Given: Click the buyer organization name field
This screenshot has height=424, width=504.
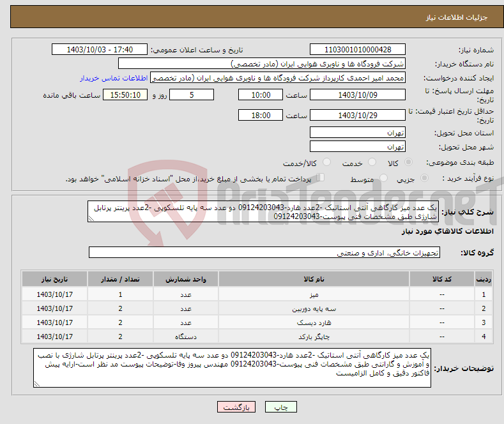Looking at the screenshot, I should coord(262,64).
